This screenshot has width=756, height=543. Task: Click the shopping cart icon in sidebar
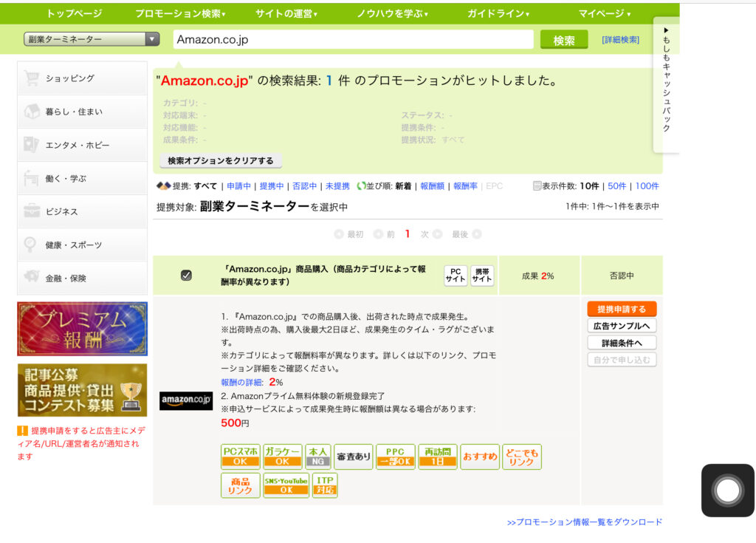[x=32, y=78]
